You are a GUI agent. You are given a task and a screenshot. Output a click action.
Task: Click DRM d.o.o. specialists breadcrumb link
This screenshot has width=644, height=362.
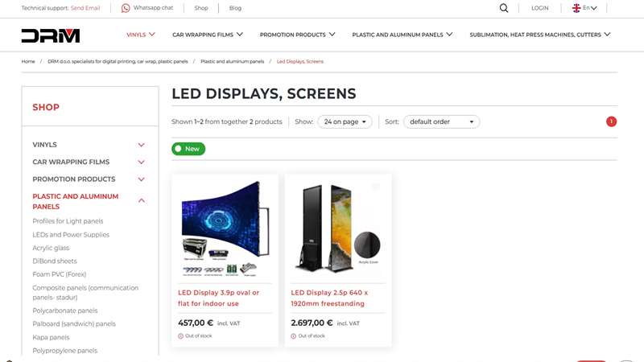point(118,61)
